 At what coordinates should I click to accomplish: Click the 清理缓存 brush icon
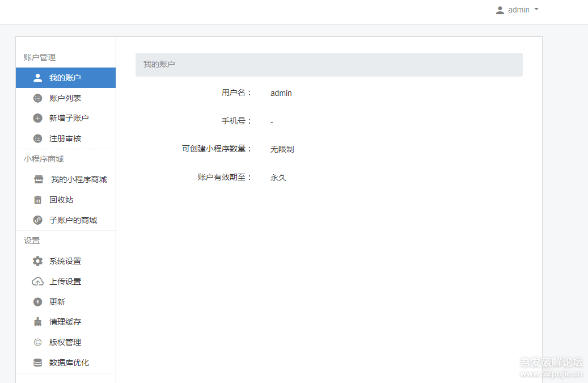[x=37, y=322]
